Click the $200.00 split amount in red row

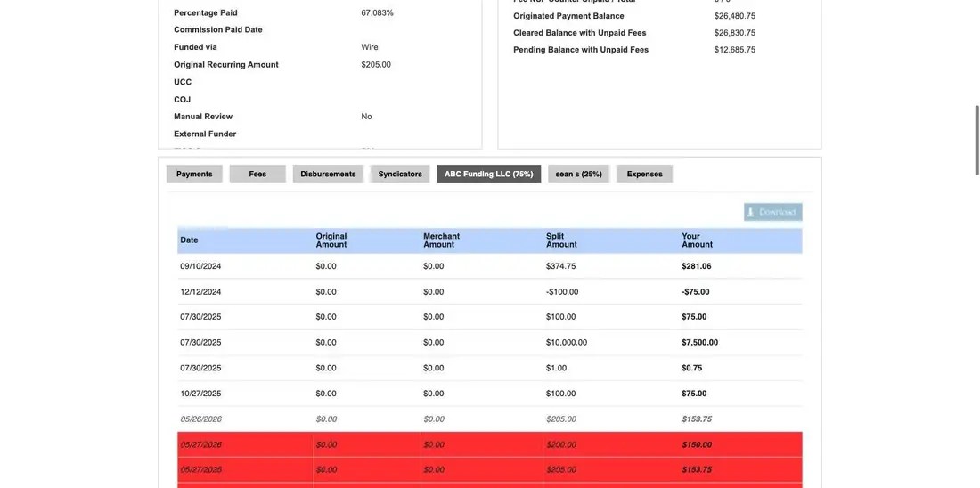point(560,445)
